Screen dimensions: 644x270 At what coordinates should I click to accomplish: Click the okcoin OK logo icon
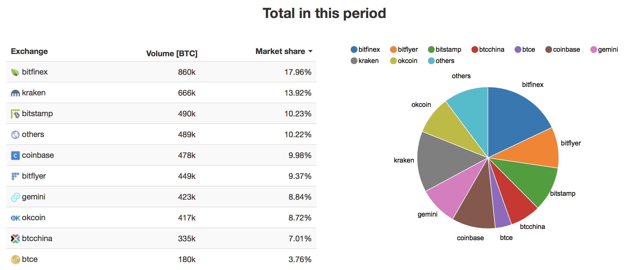pyautogui.click(x=15, y=218)
